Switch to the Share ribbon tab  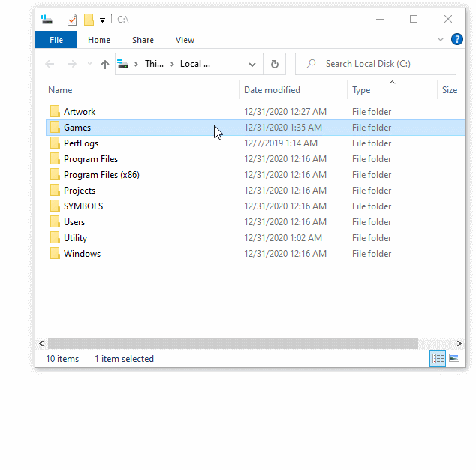(143, 40)
